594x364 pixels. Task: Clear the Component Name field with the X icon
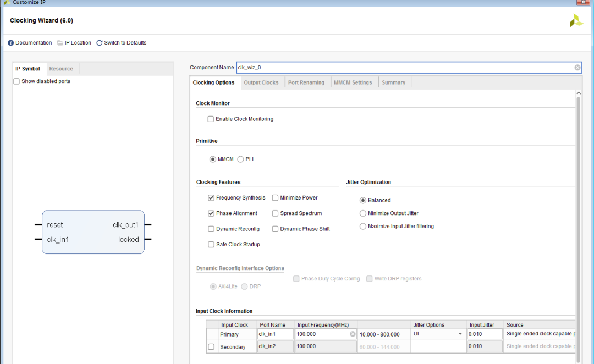point(577,68)
